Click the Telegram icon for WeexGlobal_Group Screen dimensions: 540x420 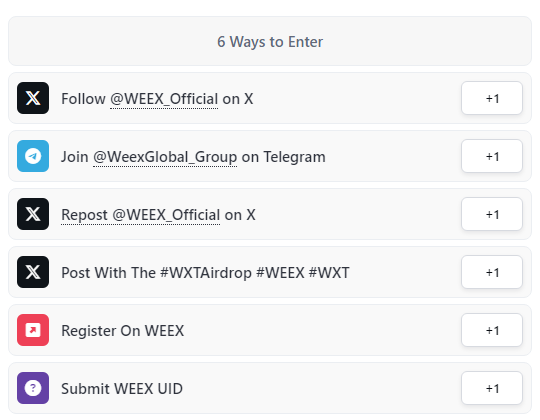(x=33, y=156)
